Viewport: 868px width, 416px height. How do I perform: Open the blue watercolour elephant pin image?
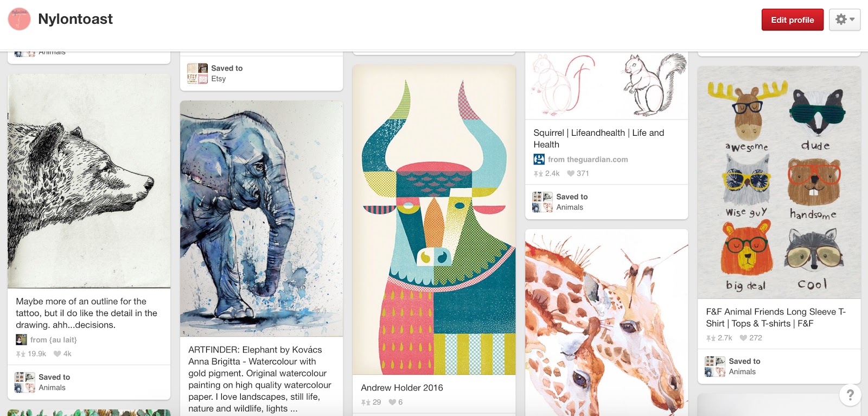(261, 218)
